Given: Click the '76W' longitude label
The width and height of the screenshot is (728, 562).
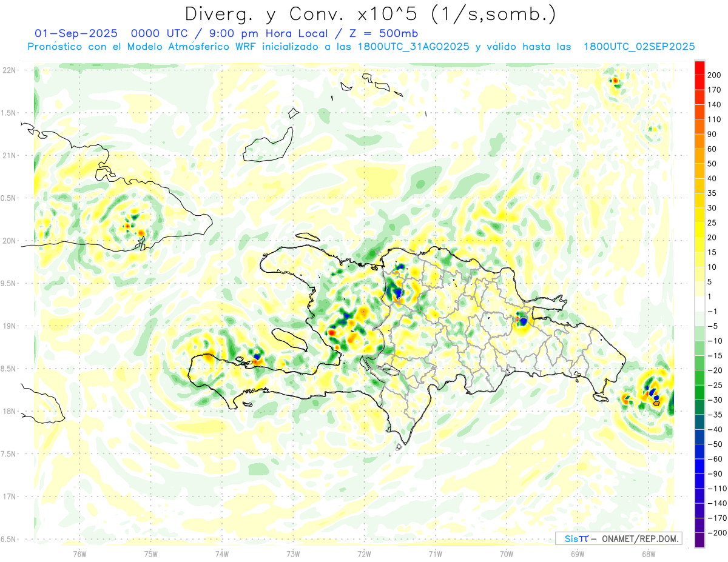Looking at the screenshot, I should pos(79,554).
